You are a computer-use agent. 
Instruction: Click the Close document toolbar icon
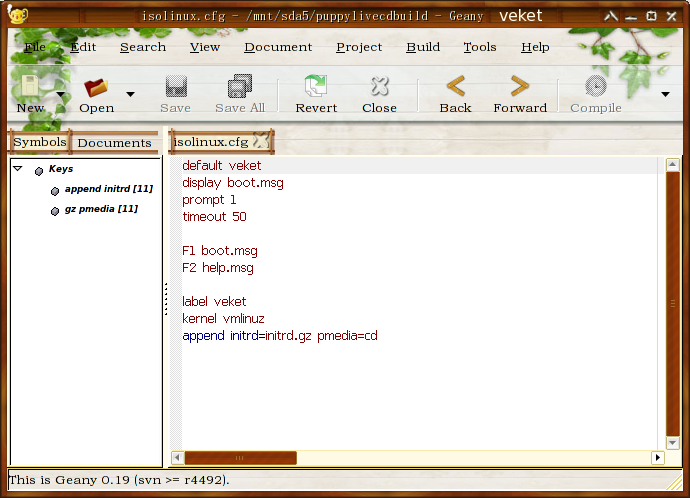pos(379,86)
